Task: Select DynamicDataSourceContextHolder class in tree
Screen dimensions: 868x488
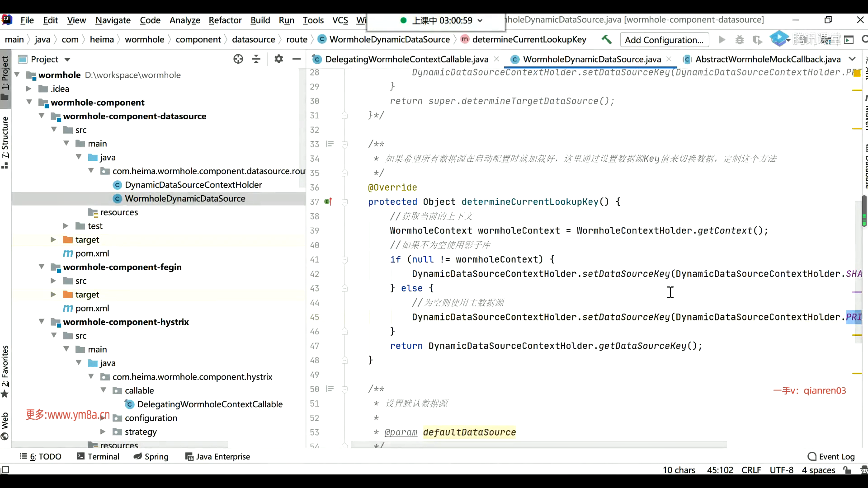Action: [x=193, y=185]
